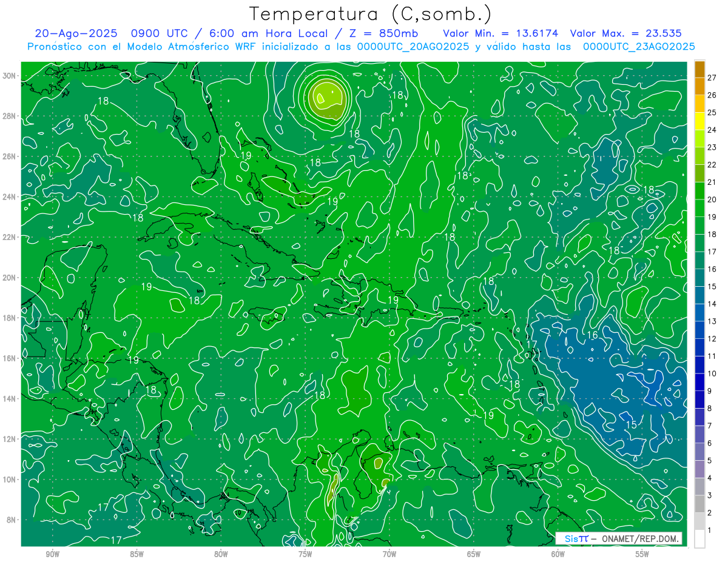Click the yellow swatch between 24 and 25
This screenshot has height=562, width=728.
pos(699,121)
